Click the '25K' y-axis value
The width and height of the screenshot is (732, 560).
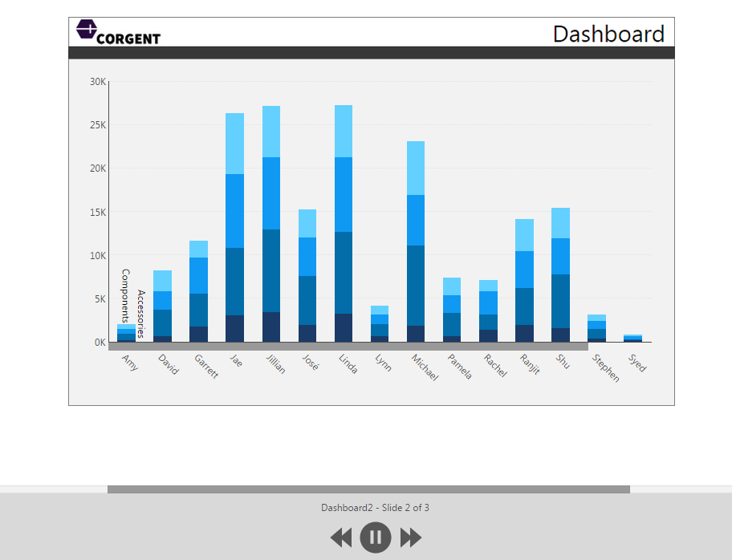tap(98, 125)
